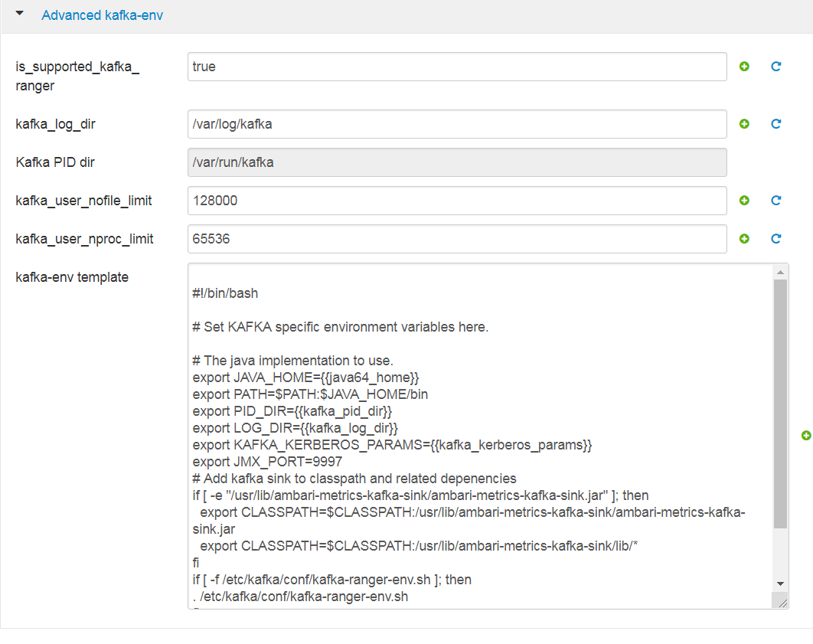The height and width of the screenshot is (644, 813).
Task: Edit the kafka_user_nproc_limit value
Action: point(458,238)
